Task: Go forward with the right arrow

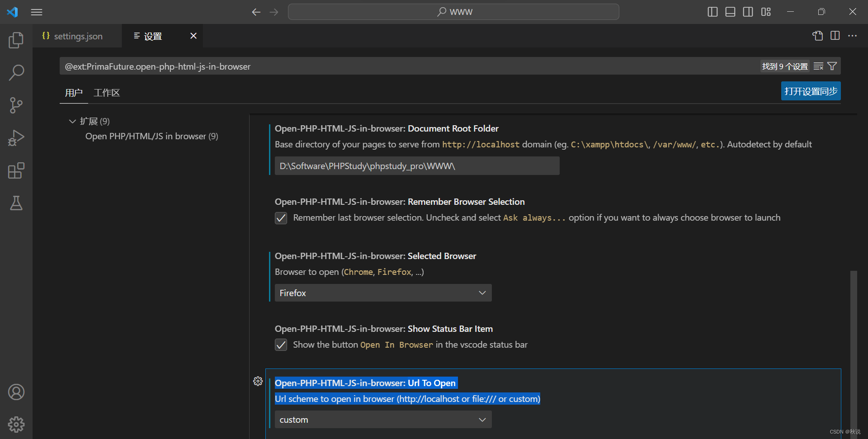Action: pyautogui.click(x=274, y=12)
